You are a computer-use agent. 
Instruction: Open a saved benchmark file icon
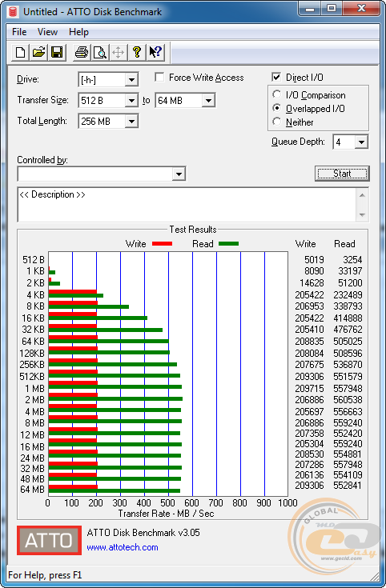tap(38, 52)
